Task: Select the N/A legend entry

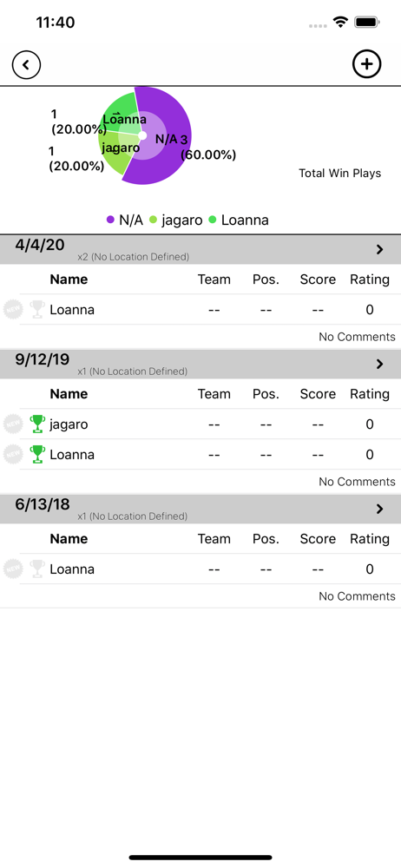Action: (125, 220)
